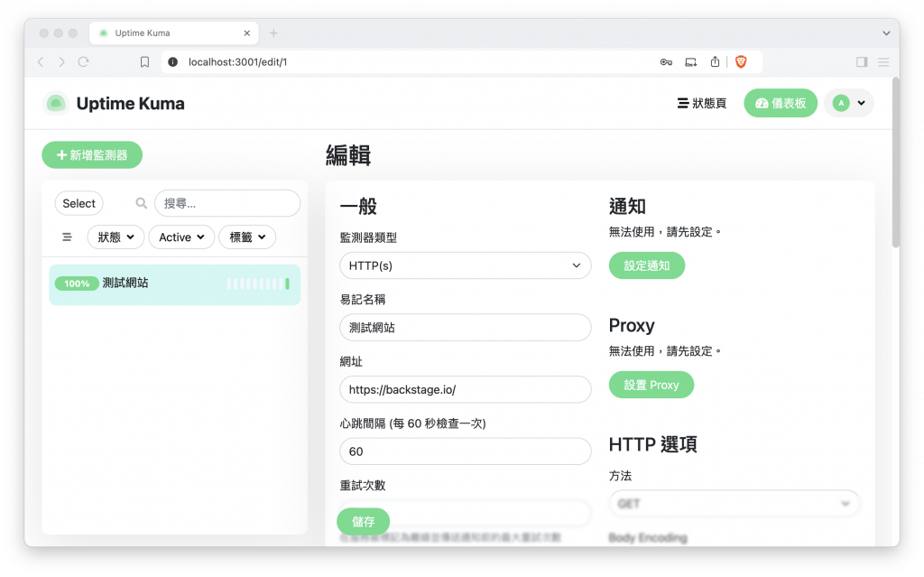
Task: Click the browser address bar URL
Action: (x=237, y=62)
